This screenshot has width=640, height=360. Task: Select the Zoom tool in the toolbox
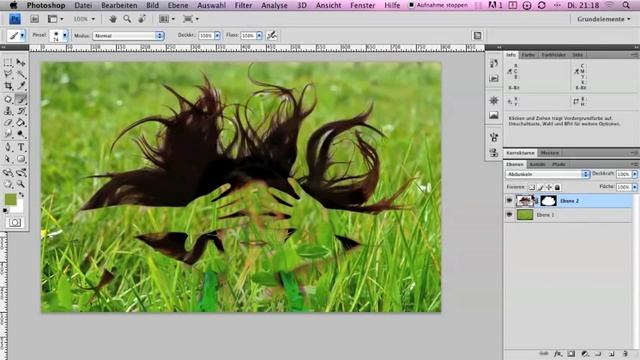coord(21,184)
